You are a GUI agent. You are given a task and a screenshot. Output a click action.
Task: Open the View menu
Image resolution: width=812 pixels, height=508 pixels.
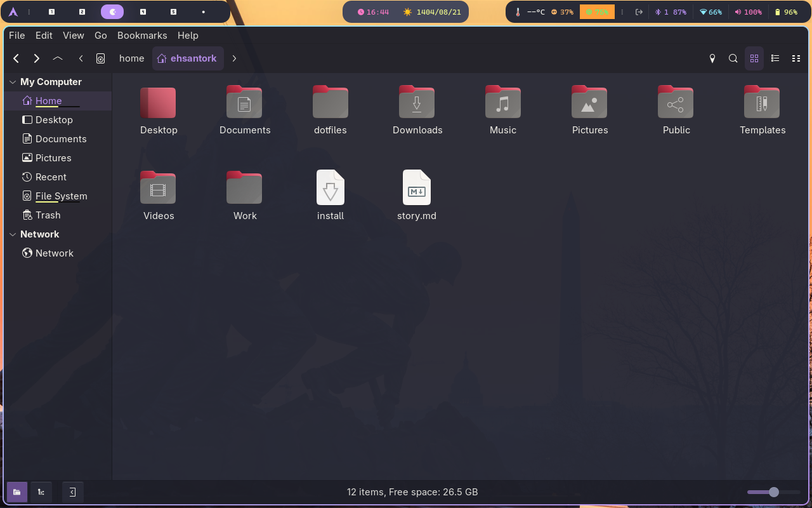(x=73, y=36)
